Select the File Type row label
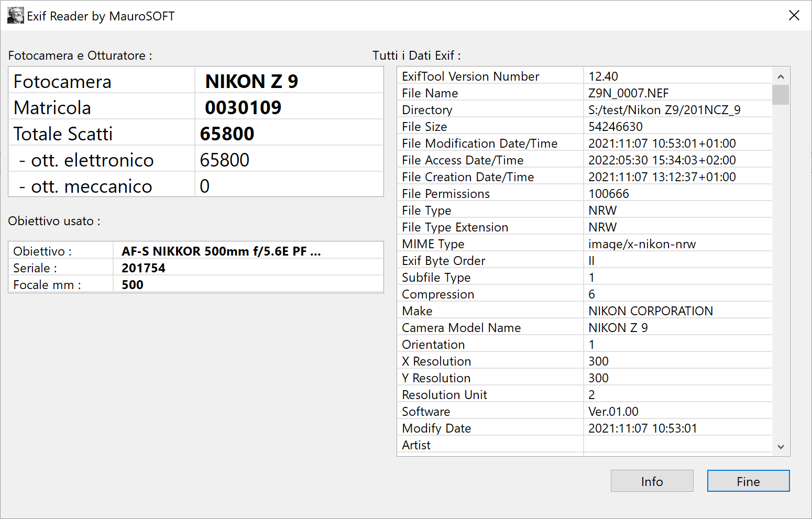The width and height of the screenshot is (812, 519). click(426, 211)
